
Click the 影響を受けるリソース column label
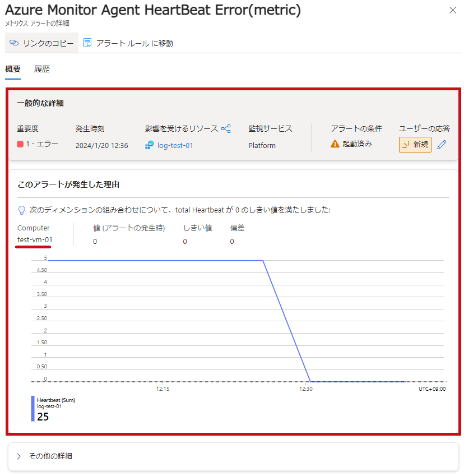point(182,129)
